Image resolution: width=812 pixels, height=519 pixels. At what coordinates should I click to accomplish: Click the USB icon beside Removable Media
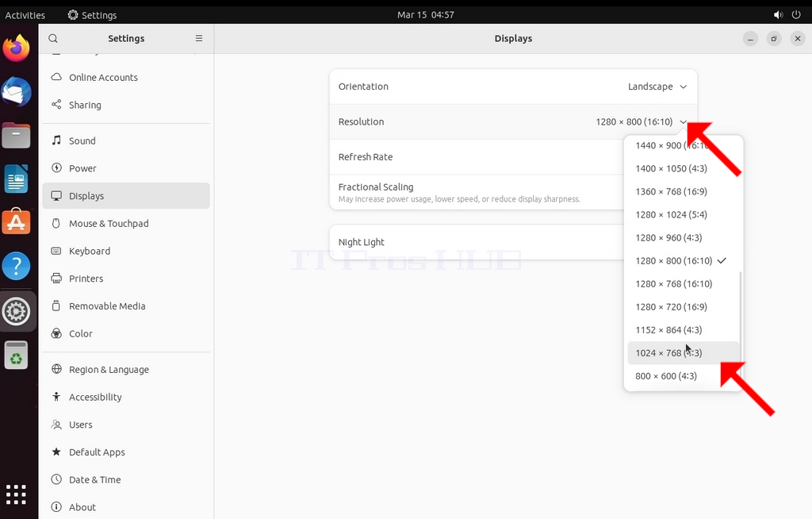56,306
